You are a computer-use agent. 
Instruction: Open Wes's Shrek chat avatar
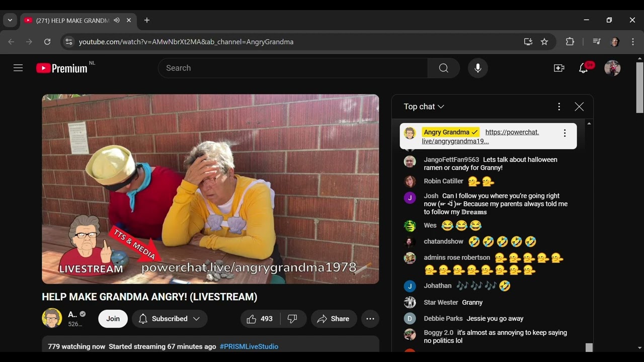point(410,226)
